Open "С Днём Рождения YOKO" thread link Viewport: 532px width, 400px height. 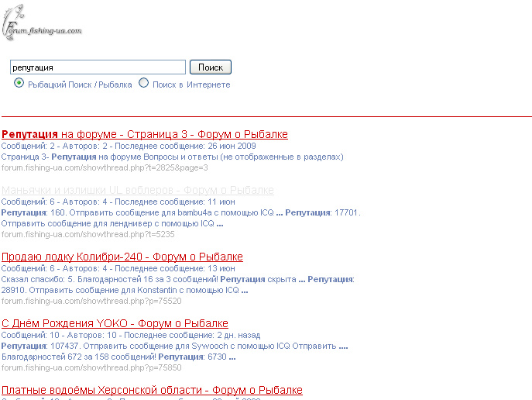coord(115,323)
